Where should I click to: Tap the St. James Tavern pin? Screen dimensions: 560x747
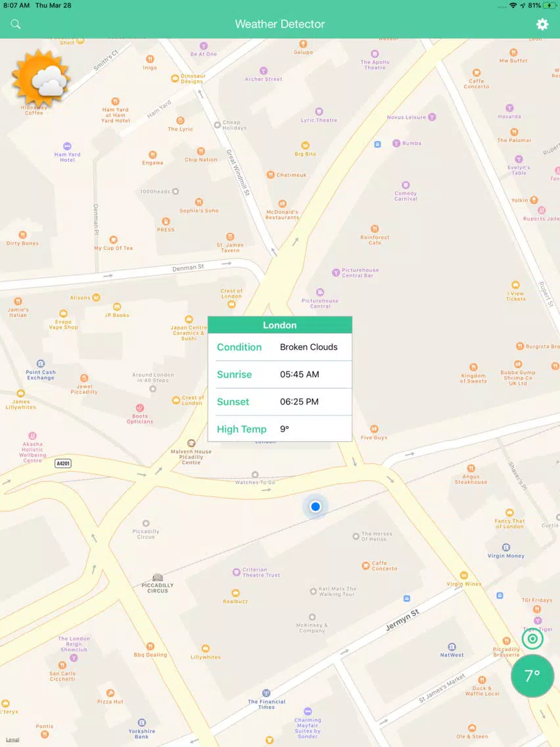[231, 237]
